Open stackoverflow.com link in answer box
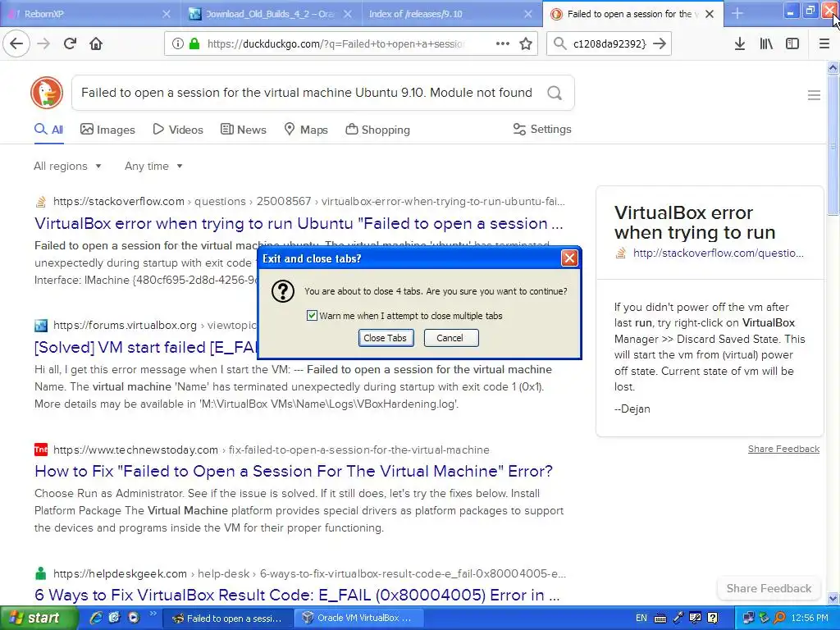 pos(718,253)
